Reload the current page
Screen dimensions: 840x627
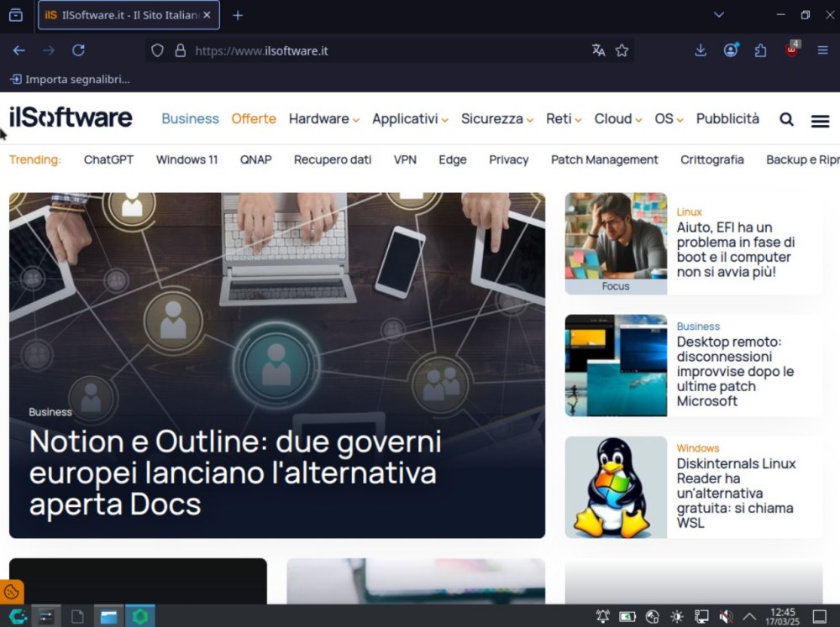coord(79,50)
